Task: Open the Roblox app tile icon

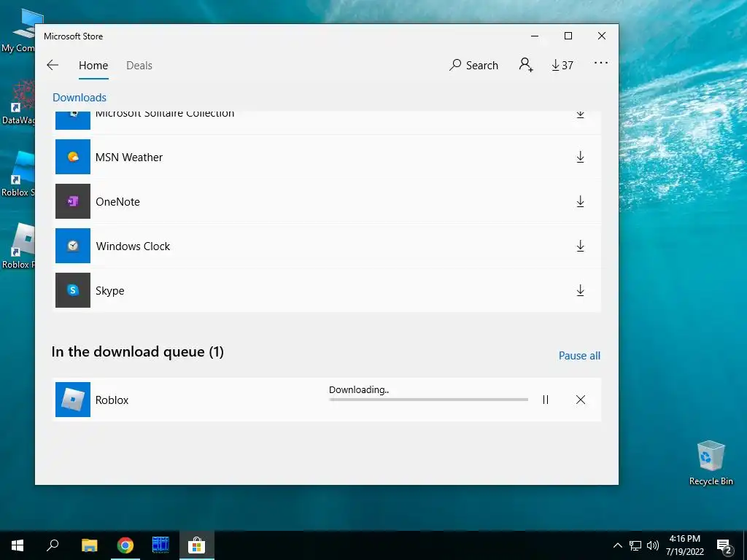Action: (73, 400)
